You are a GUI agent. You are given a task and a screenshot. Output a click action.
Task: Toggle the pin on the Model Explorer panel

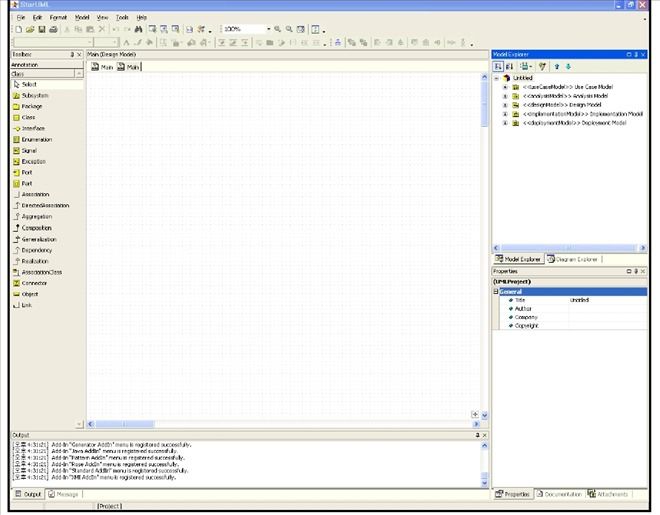click(636, 55)
